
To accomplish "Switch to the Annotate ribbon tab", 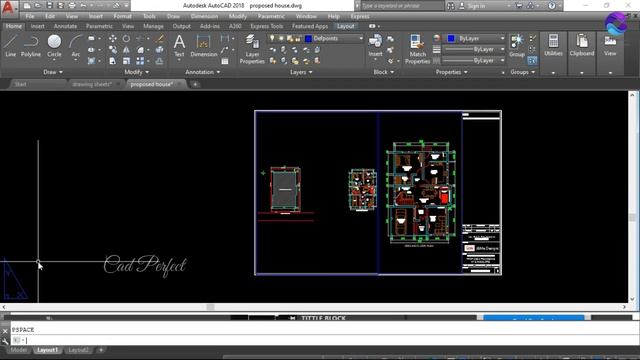I will (65, 26).
